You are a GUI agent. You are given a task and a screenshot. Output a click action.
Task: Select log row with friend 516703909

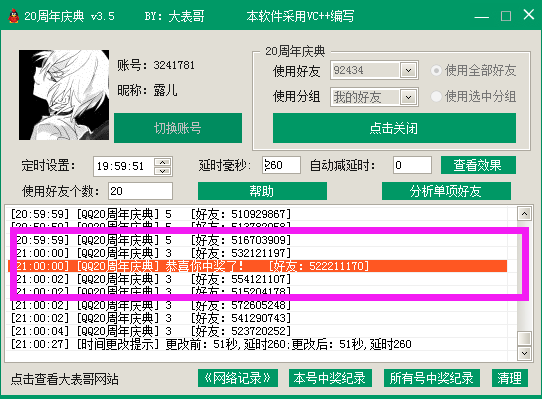coord(258,240)
